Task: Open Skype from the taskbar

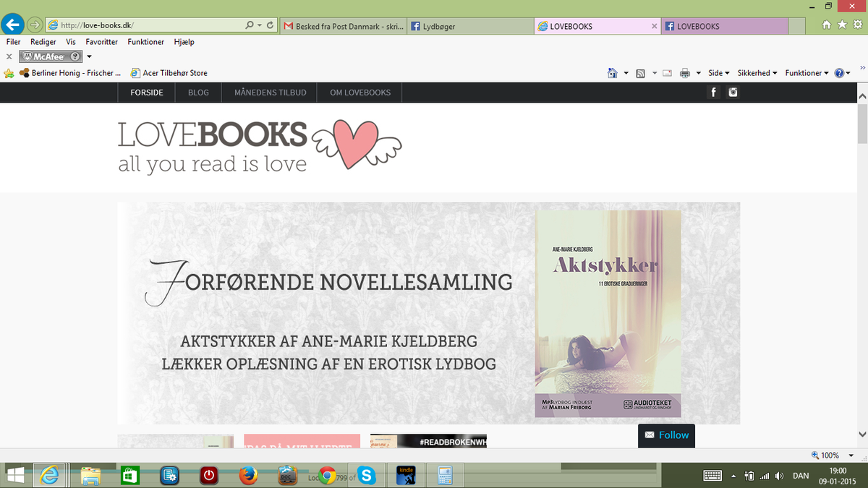Action: (x=367, y=476)
